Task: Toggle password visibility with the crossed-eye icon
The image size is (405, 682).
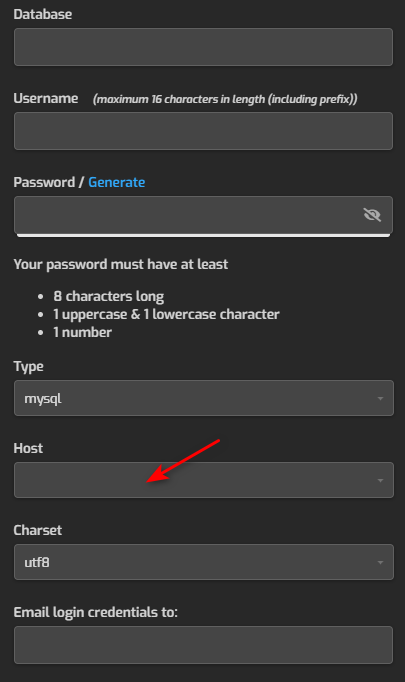Action: tap(372, 215)
